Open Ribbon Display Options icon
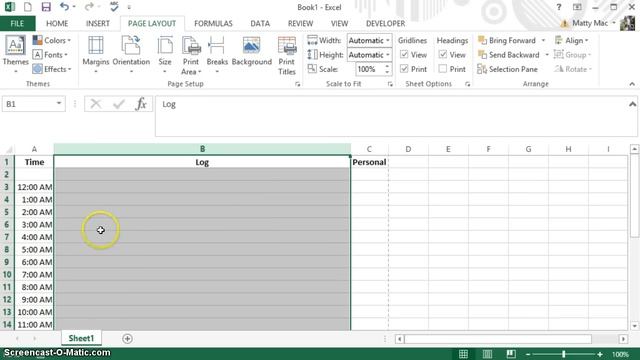 point(577,7)
